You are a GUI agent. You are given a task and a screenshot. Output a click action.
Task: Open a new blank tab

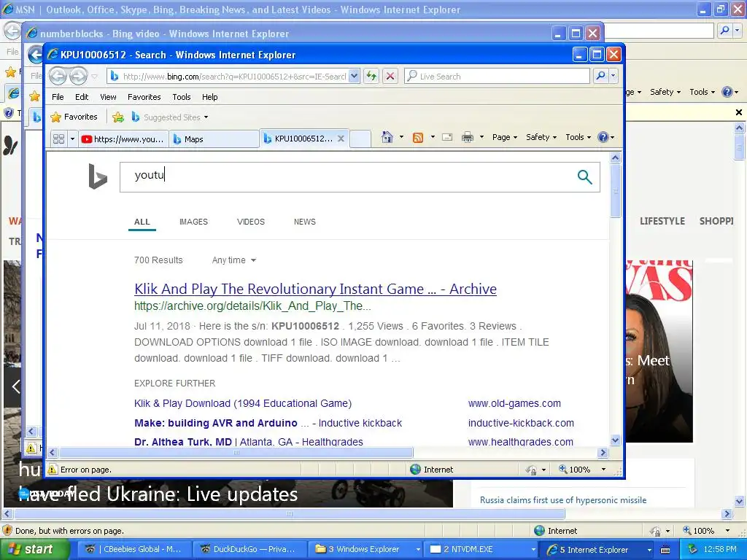click(x=360, y=139)
